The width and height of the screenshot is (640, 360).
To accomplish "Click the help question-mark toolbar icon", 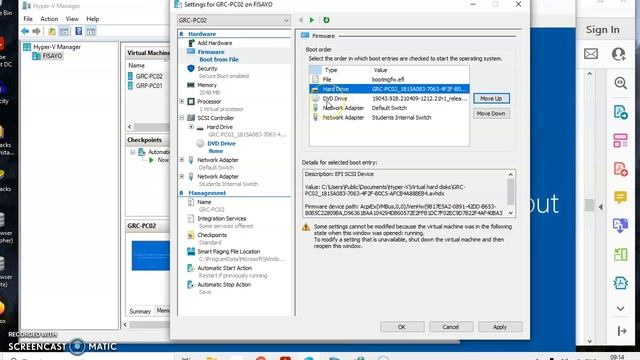I will pyautogui.click(x=78, y=31).
